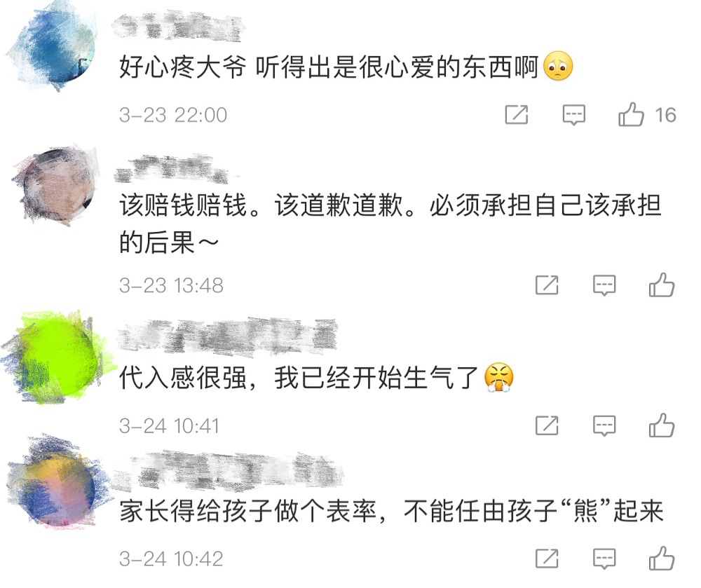Open replies for the 3-24 10:41 comment
This screenshot has height=588, width=701.
coord(604,426)
